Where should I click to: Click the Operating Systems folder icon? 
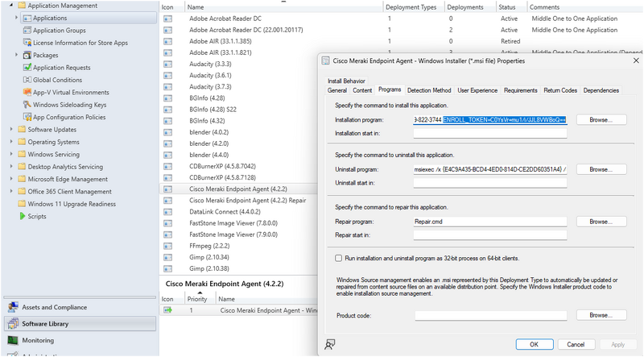[x=22, y=142]
